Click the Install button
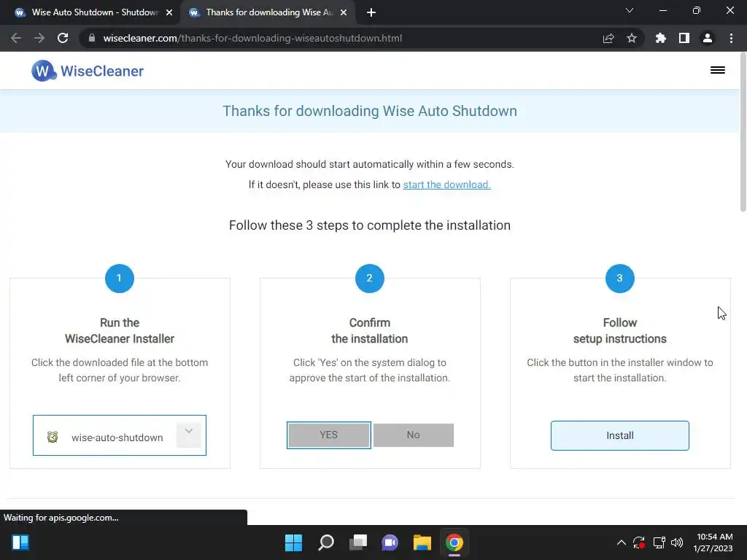The width and height of the screenshot is (747, 560). click(620, 435)
